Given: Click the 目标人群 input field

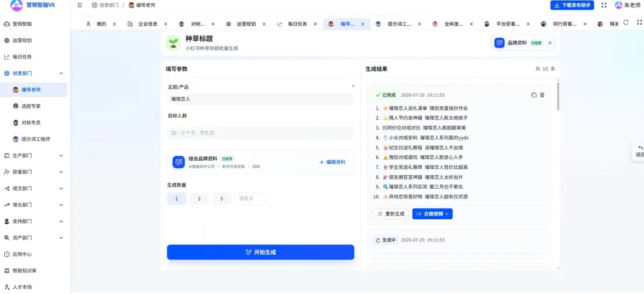Looking at the screenshot, I should pyautogui.click(x=260, y=133).
